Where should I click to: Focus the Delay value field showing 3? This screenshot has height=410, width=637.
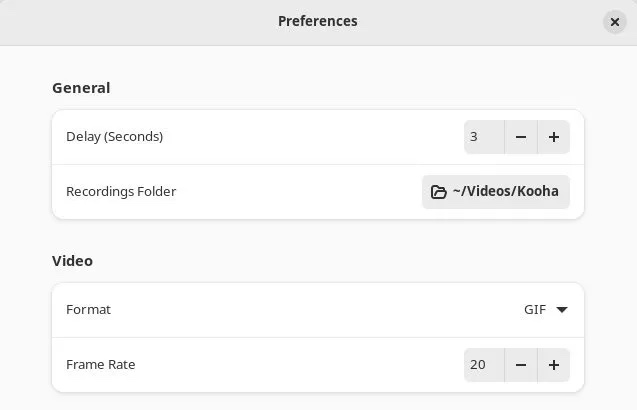(483, 137)
